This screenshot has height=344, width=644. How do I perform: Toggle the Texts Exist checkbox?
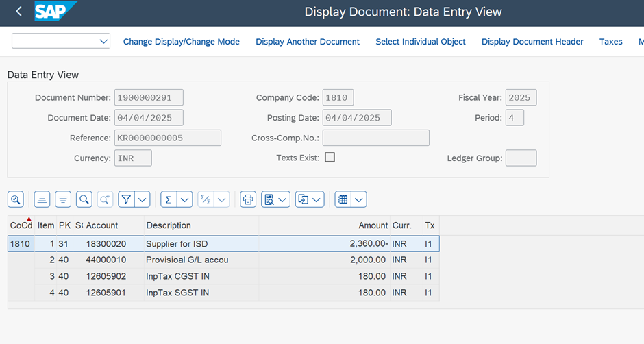[x=330, y=158]
